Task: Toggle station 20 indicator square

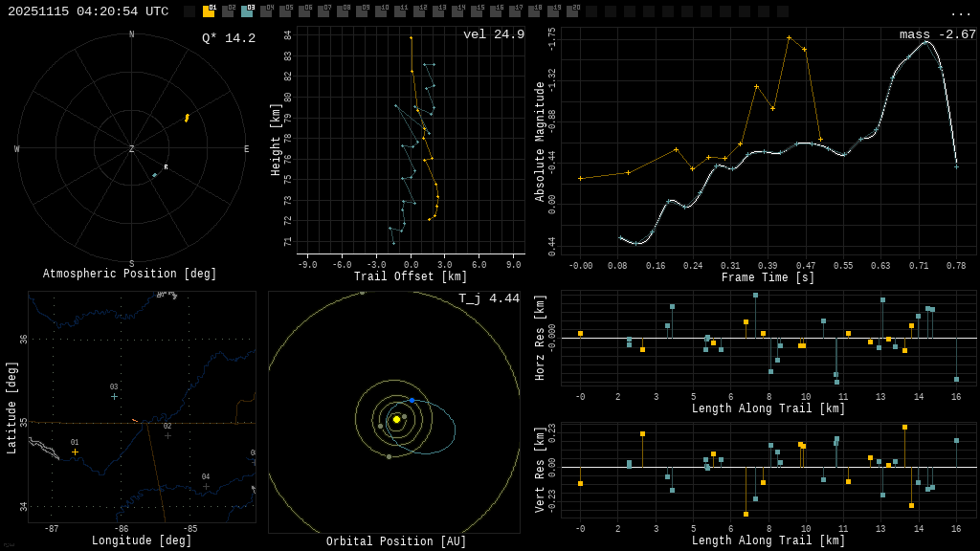Action: coord(572,11)
